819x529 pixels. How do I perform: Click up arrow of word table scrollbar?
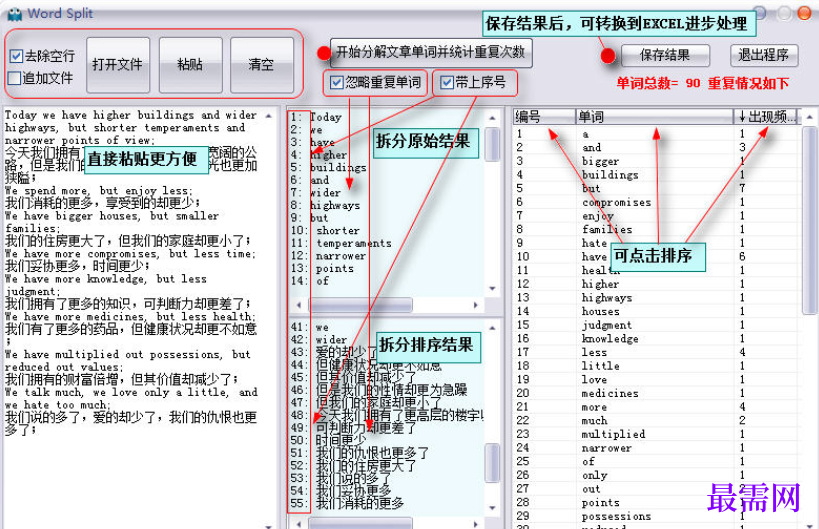pos(810,116)
